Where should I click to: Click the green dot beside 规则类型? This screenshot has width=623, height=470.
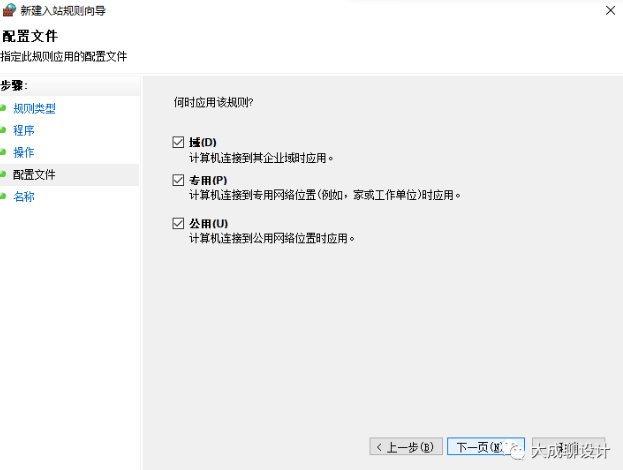[x=4, y=108]
